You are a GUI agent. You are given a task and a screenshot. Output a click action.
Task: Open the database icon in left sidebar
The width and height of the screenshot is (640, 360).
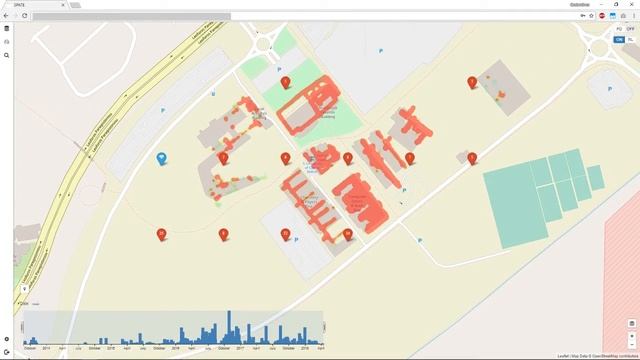[x=7, y=29]
